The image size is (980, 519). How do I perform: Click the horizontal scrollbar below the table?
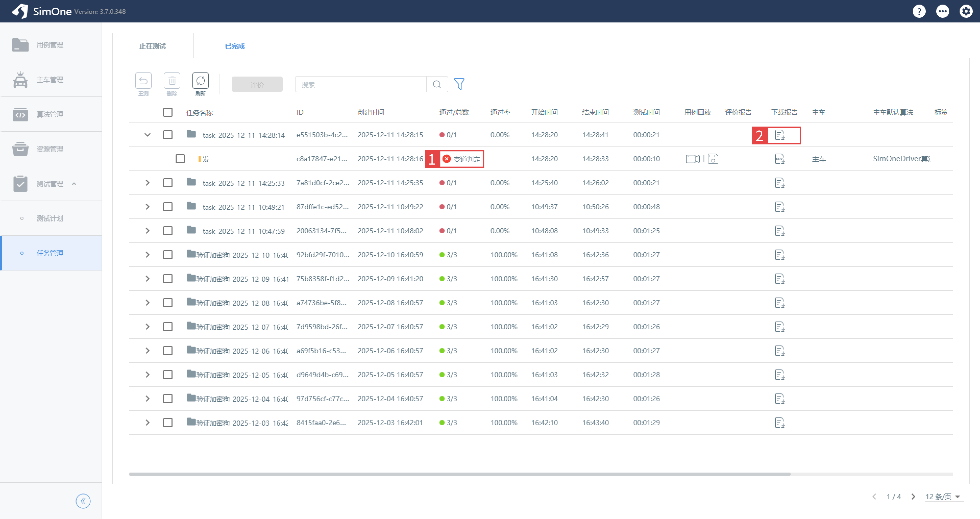(x=460, y=474)
